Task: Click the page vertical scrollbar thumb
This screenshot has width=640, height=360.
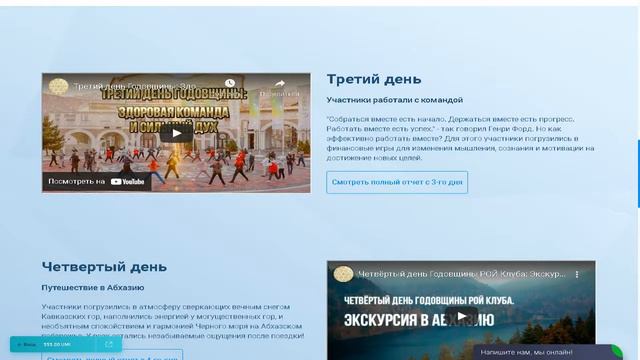Action: point(638,174)
